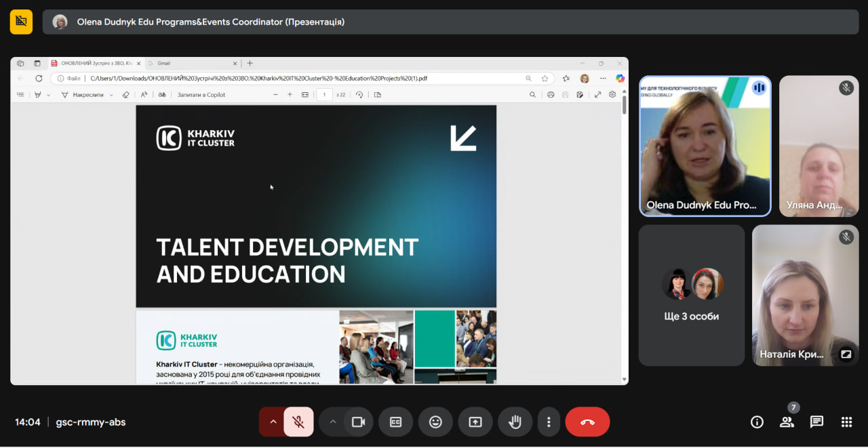Click the browser address bar URL
The height and width of the screenshot is (448, 868).
tap(258, 79)
